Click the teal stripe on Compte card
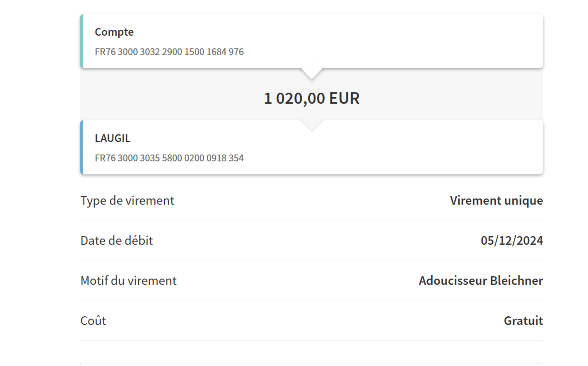The height and width of the screenshot is (366, 588). pyautogui.click(x=82, y=41)
